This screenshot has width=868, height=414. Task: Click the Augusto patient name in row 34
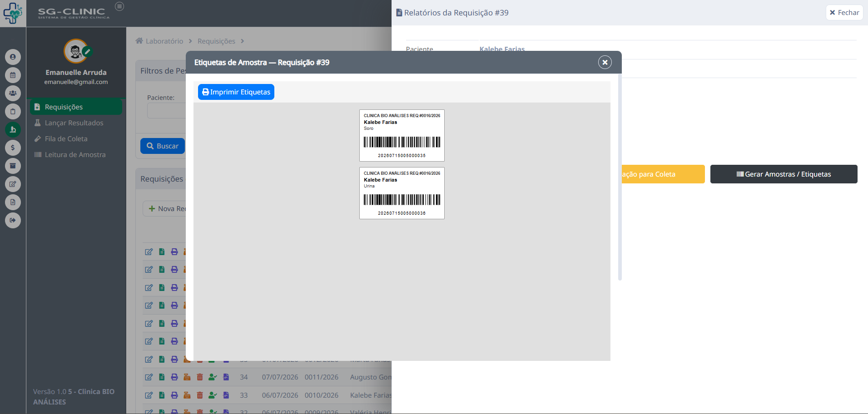tap(371, 377)
